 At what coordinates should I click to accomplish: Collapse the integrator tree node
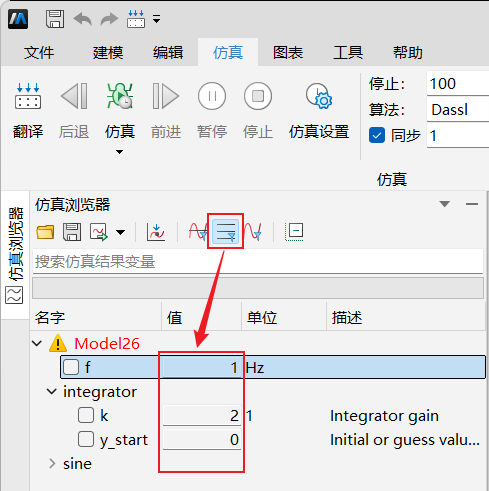point(52,391)
